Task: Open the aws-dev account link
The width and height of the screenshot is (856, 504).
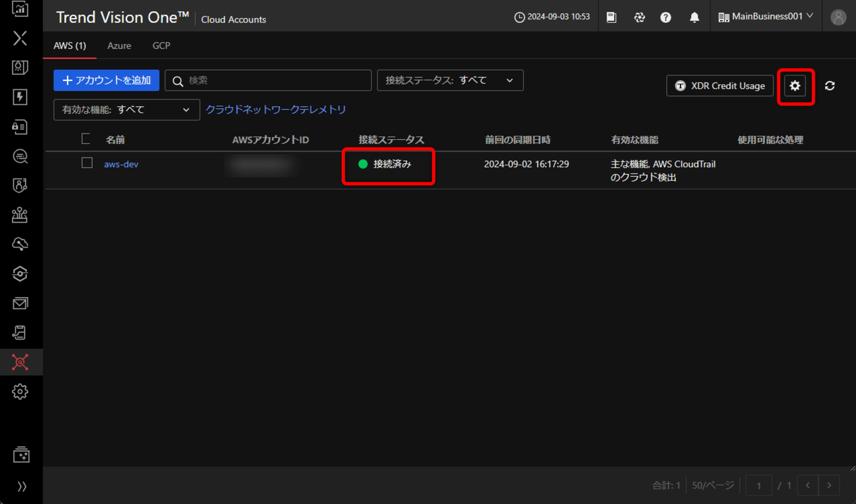Action: click(x=121, y=164)
